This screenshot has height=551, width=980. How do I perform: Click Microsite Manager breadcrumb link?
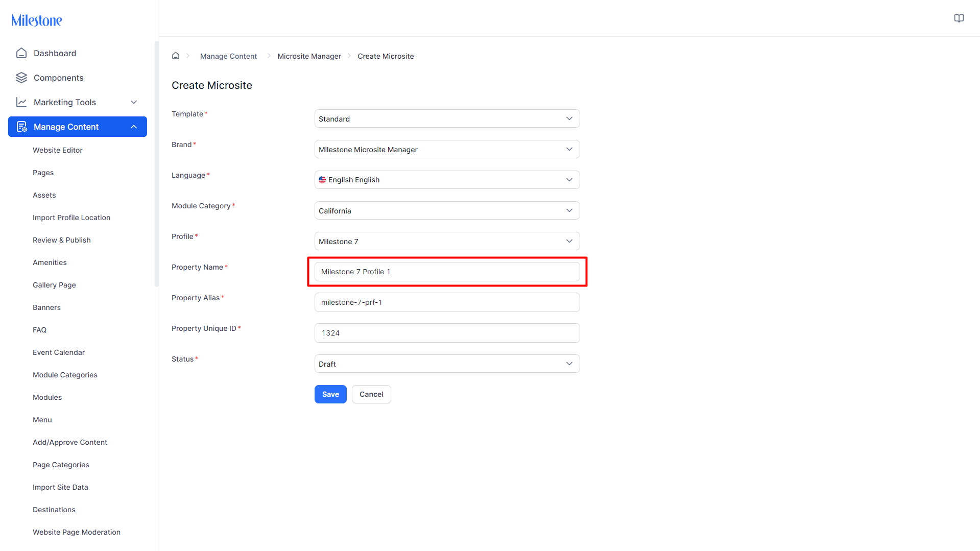[309, 56]
